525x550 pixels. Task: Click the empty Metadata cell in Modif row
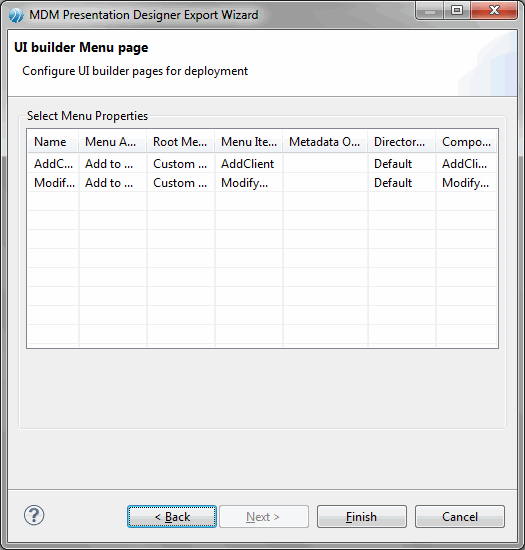click(325, 182)
